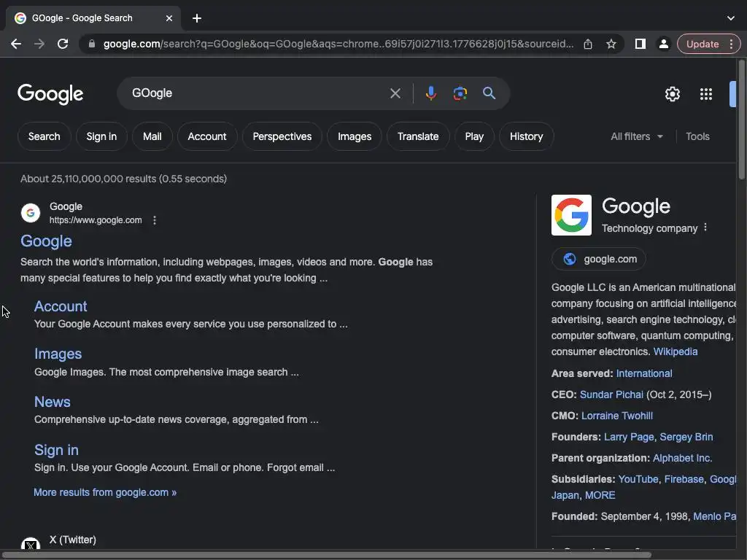Screen dimensions: 747x560
Task: Start voice search with microphone
Action: click(x=430, y=93)
